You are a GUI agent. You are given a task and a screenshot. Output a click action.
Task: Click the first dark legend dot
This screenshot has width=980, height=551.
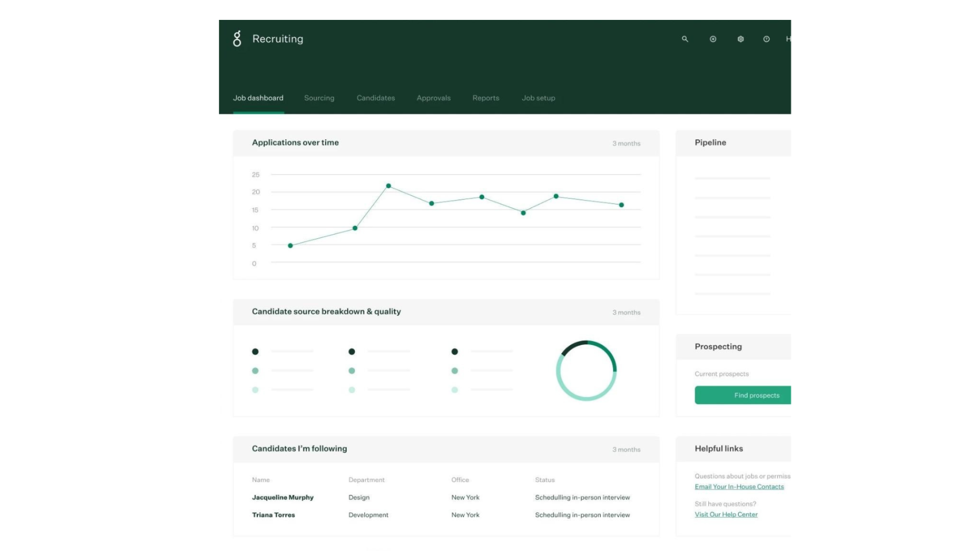[255, 352]
